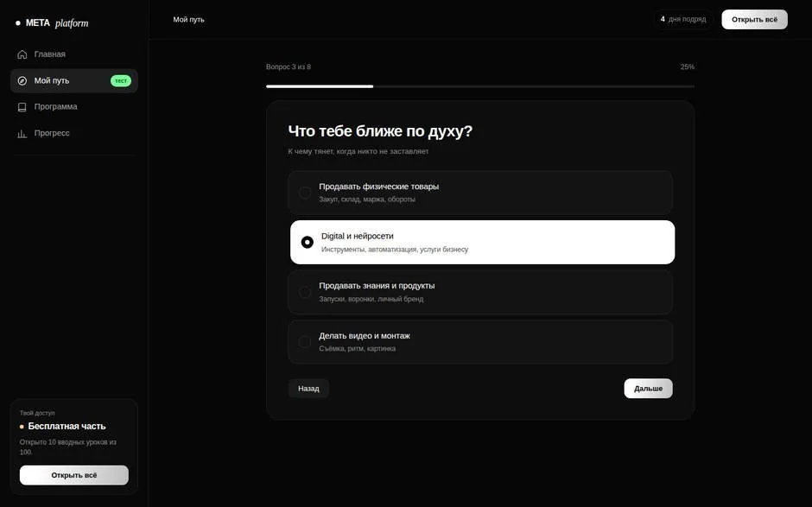Click the Мой путь header title

click(188, 20)
